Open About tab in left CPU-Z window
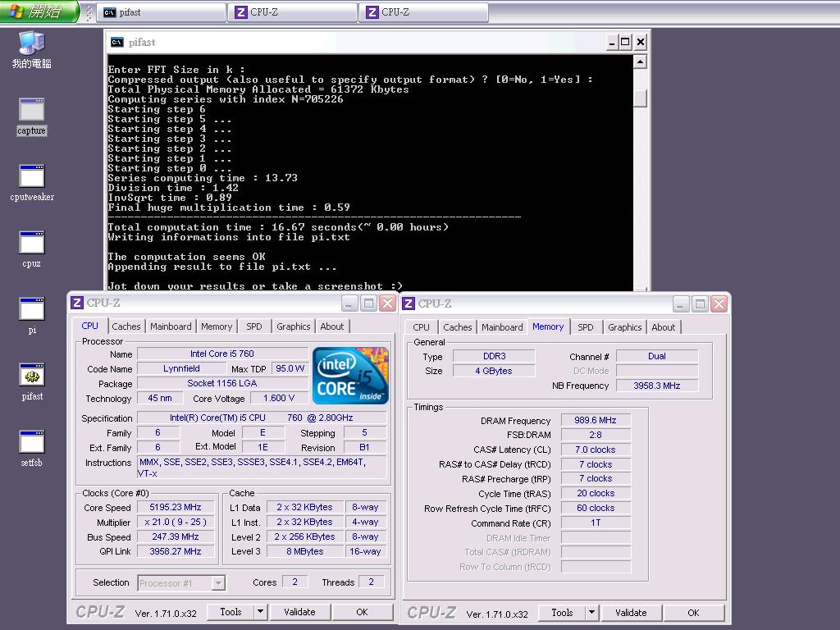The width and height of the screenshot is (840, 630). [331, 326]
